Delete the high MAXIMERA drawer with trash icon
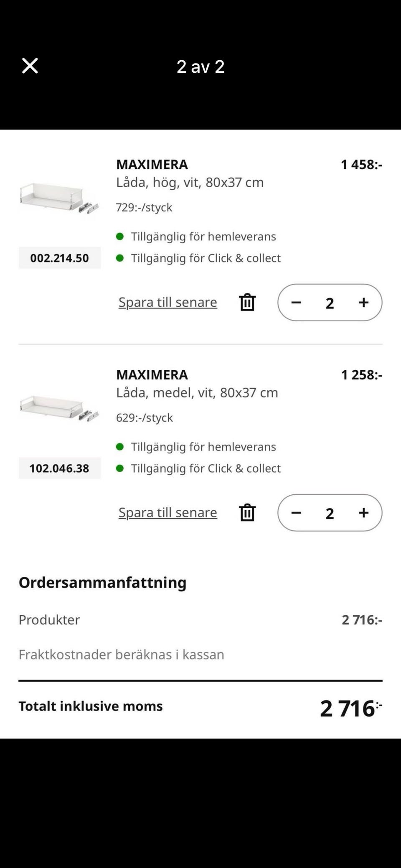This screenshot has width=401, height=868. [x=247, y=302]
